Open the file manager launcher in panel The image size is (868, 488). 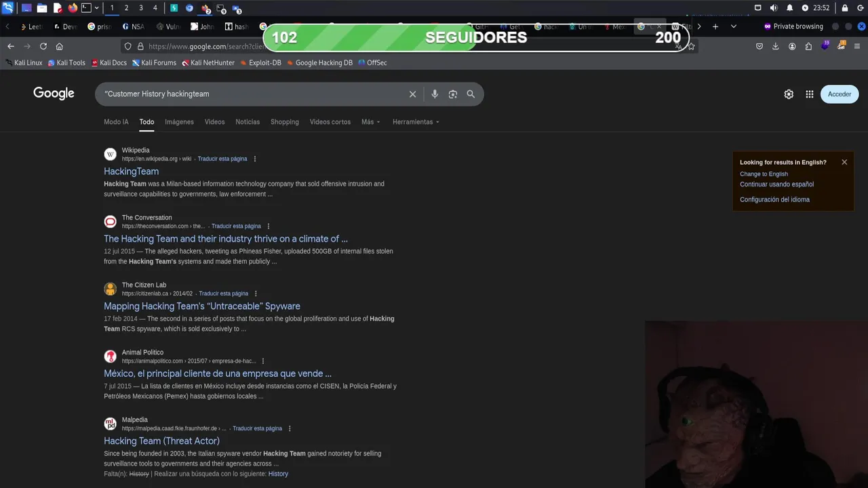(x=41, y=8)
